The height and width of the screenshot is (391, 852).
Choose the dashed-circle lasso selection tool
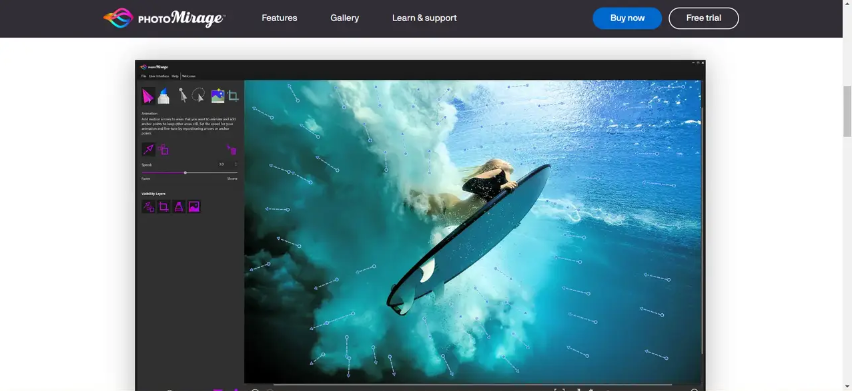198,96
